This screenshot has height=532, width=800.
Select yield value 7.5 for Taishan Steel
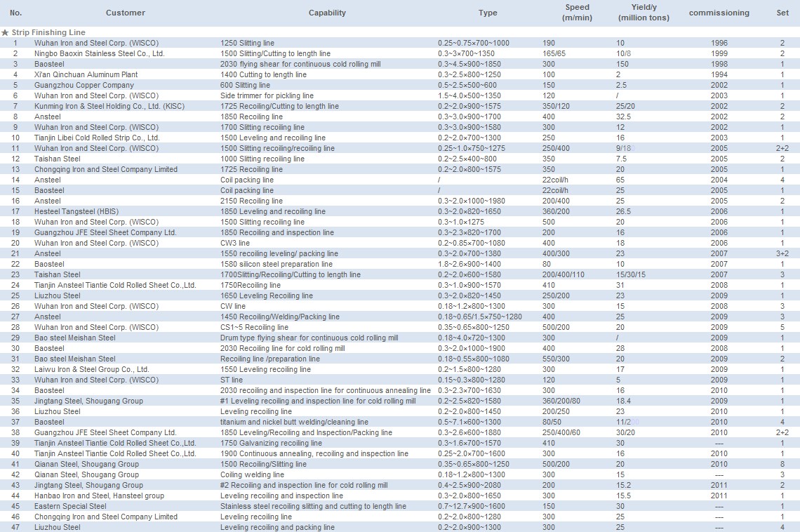[622, 159]
